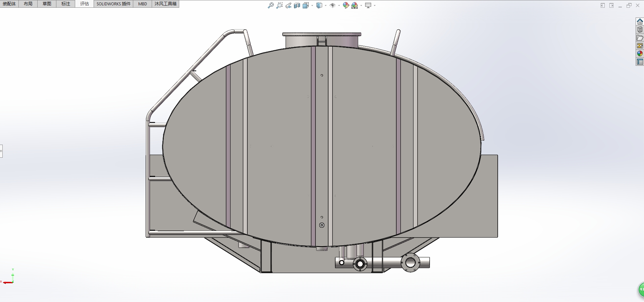The height and width of the screenshot is (302, 644).
Task: Open the 沐风工具箱 tab
Action: pyautogui.click(x=165, y=4)
